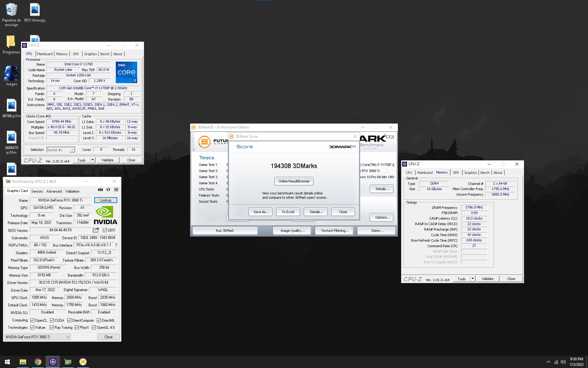588x368 pixels.
Task: Open the network status tray icon
Action: (x=556, y=362)
